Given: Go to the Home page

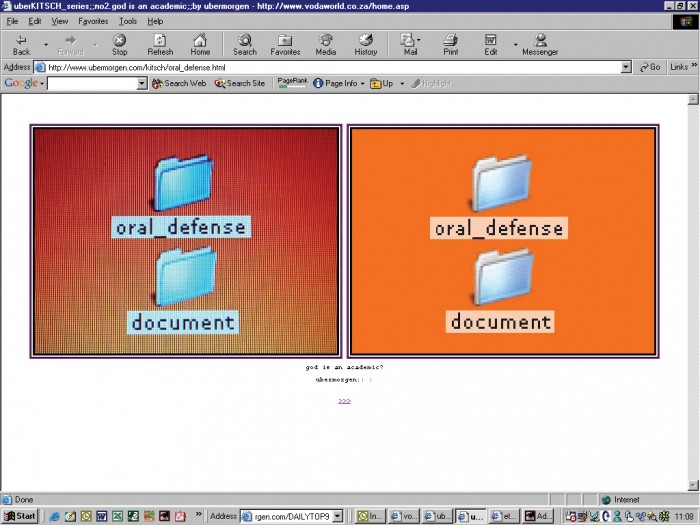Looking at the screenshot, I should 200,45.
